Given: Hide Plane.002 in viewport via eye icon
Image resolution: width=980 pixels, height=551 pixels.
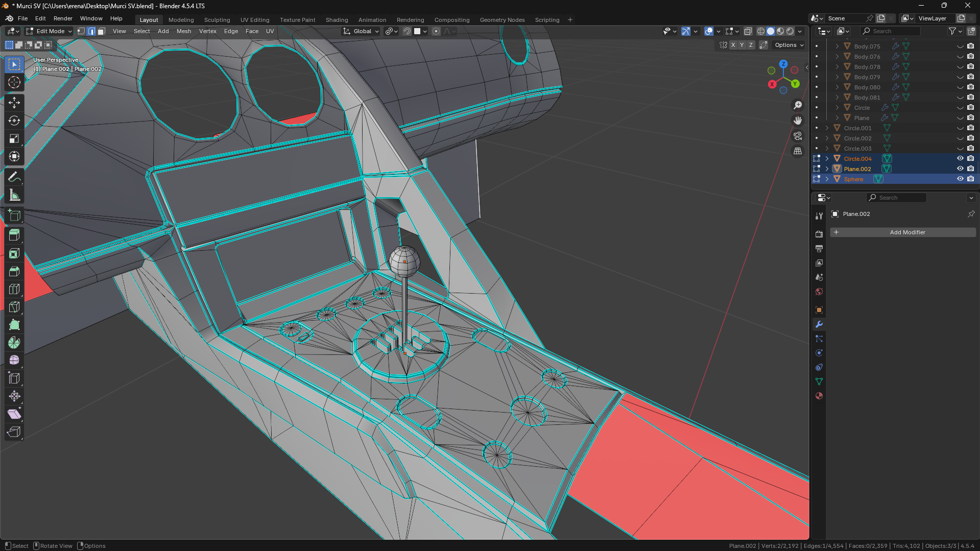Looking at the screenshot, I should click(960, 169).
